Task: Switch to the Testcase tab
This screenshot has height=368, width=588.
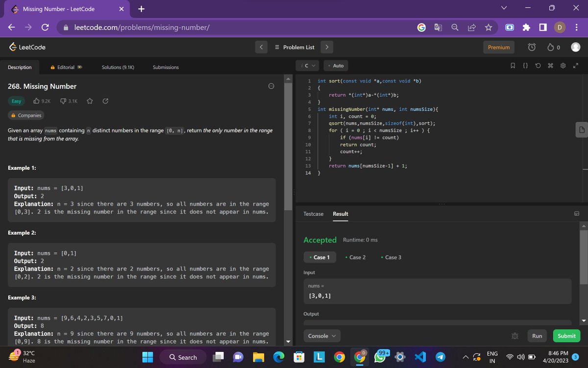Action: click(x=314, y=214)
